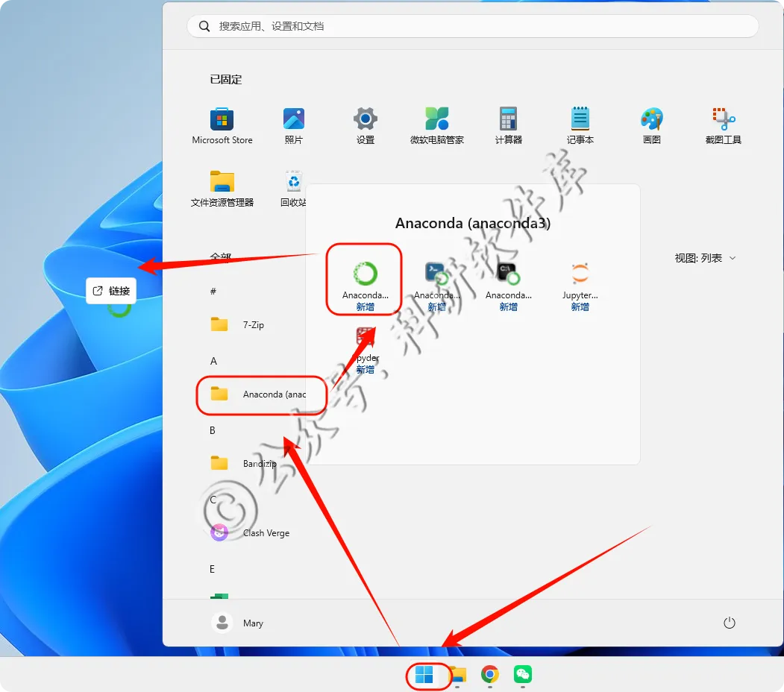The image size is (784, 692).
Task: Select the 已固定 pinned section heading
Action: click(x=226, y=80)
